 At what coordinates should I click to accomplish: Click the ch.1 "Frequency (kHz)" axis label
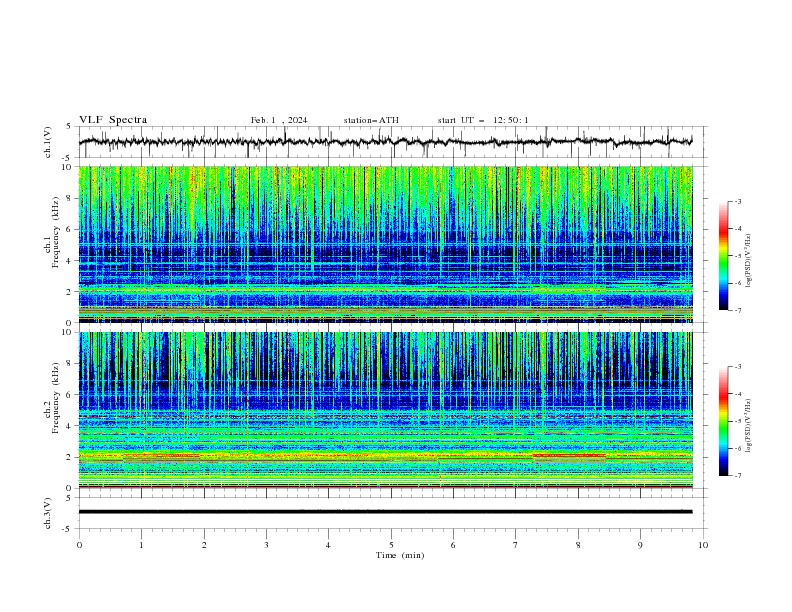tap(56, 232)
